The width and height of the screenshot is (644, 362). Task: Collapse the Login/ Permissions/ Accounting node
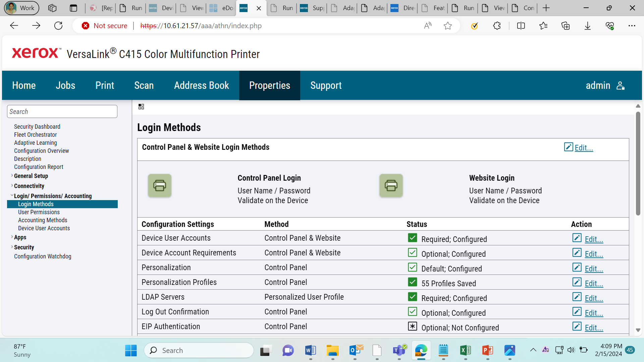(12, 195)
